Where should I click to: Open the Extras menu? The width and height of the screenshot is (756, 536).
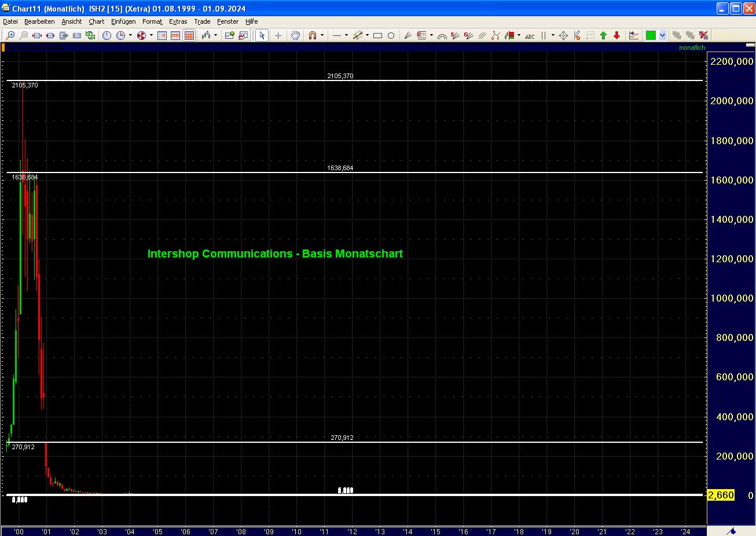pos(178,21)
